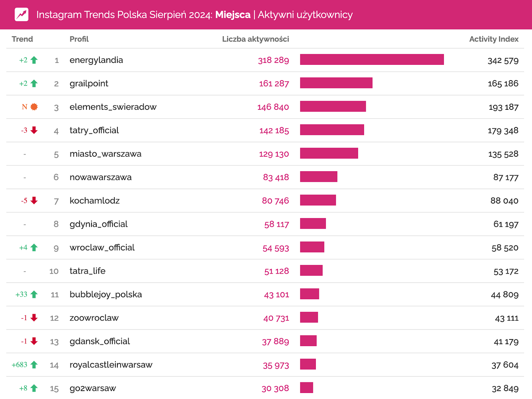The height and width of the screenshot is (399, 532).
Task: Click the red down arrow beside tatry_official
Action: tap(34, 130)
